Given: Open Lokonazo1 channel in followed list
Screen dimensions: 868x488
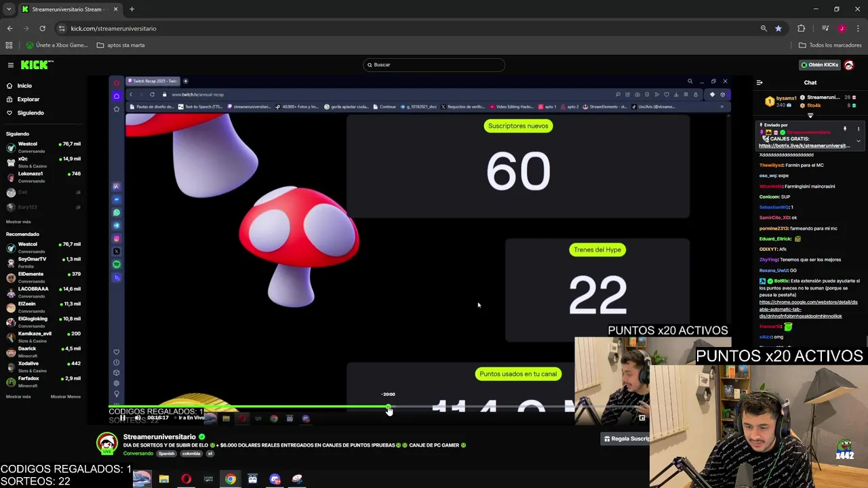Looking at the screenshot, I should coord(43,176).
